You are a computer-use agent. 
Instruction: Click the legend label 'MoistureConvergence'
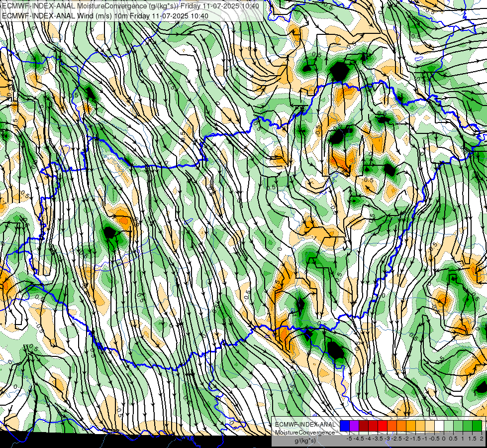[x=305, y=433]
